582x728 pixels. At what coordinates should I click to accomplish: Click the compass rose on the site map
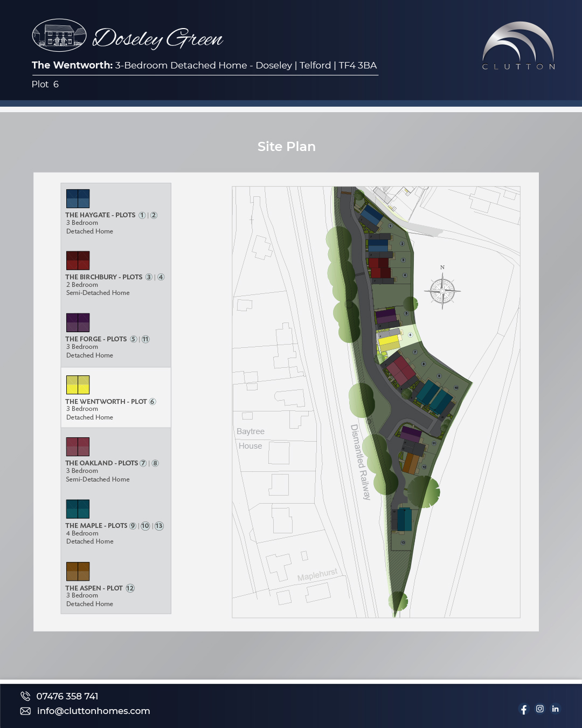(442, 291)
